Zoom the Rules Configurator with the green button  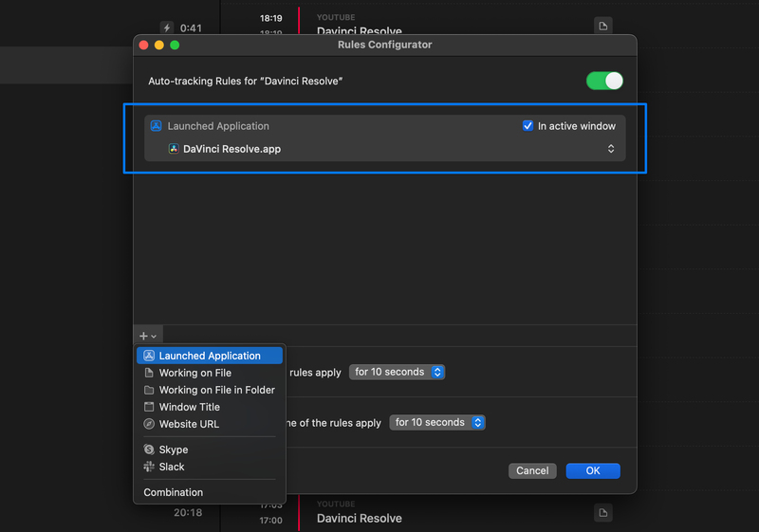point(175,45)
